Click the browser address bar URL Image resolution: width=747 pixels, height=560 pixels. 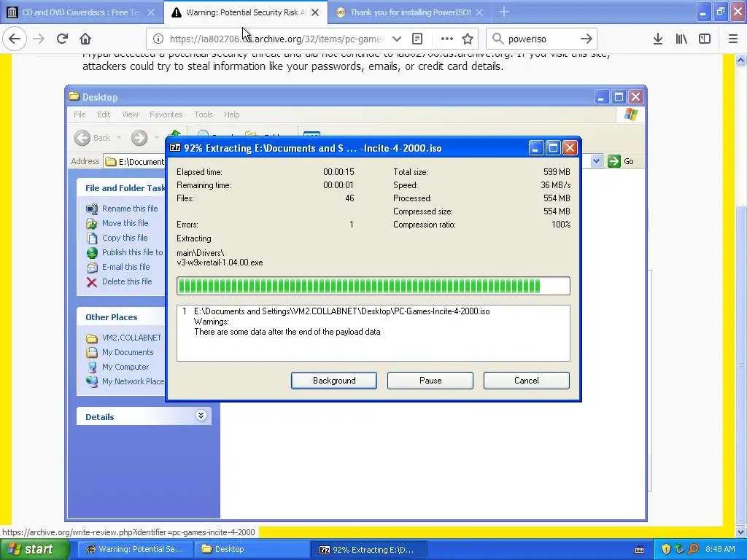276,39
